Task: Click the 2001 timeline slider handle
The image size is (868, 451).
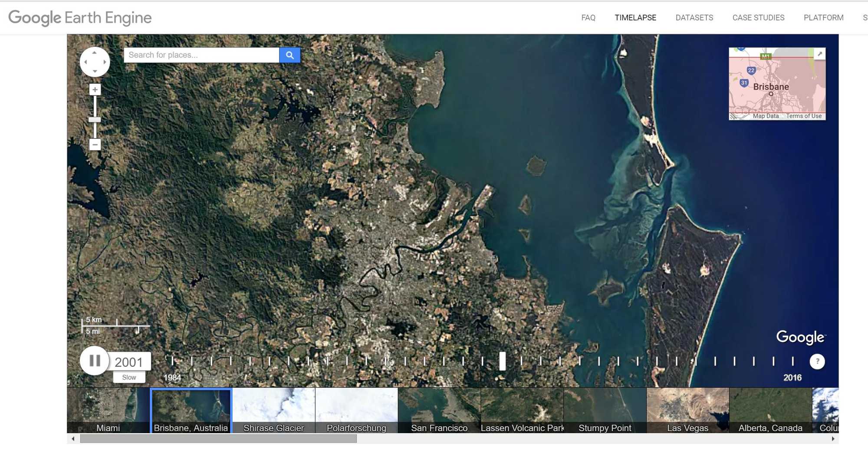Action: point(503,361)
